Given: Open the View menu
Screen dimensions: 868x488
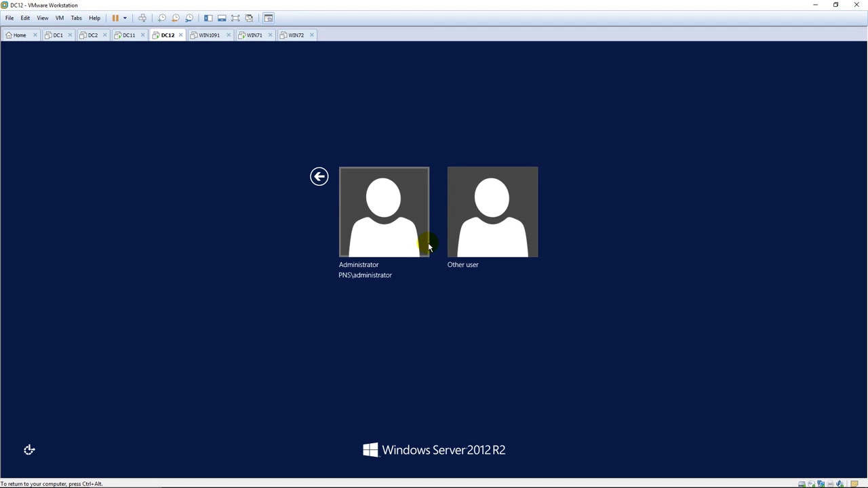Looking at the screenshot, I should click(x=43, y=18).
